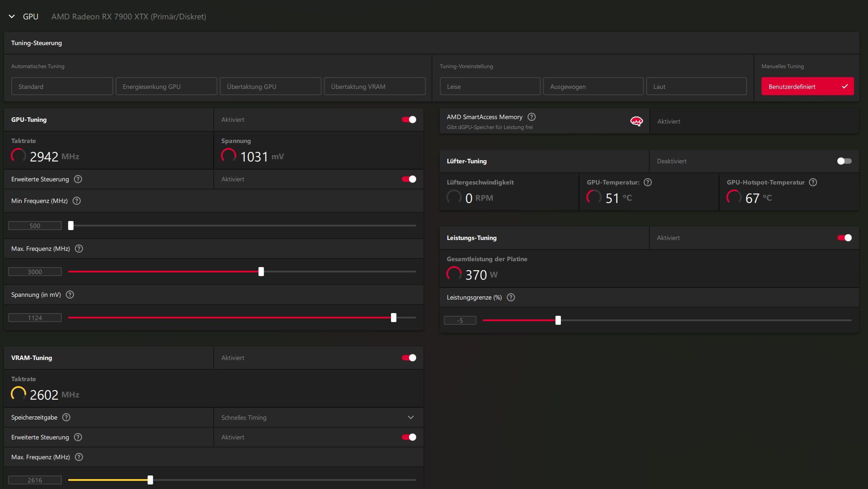The image size is (868, 489).
Task: Click the GPU Max. Frequenz value field showing 3000
Action: (35, 272)
